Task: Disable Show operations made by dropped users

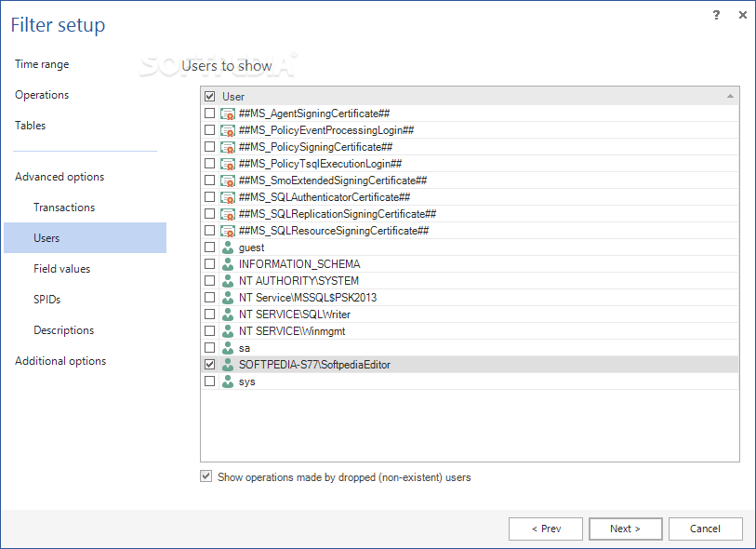Action: [206, 476]
